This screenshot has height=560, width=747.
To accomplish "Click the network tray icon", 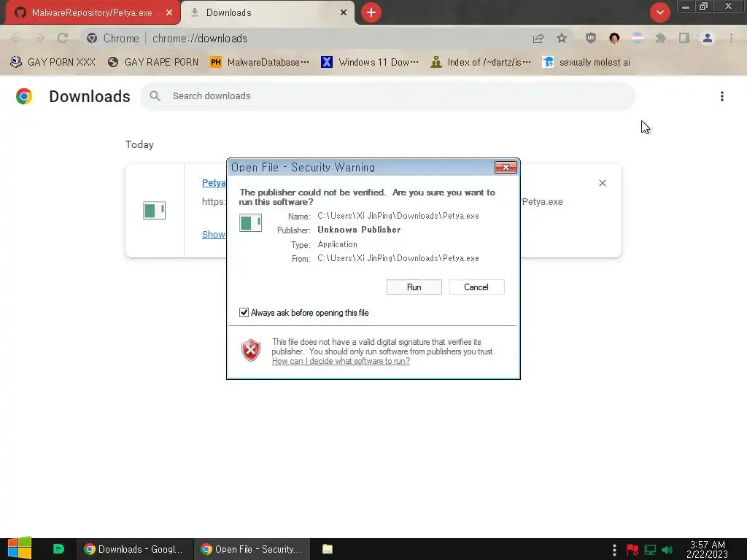I will click(650, 550).
